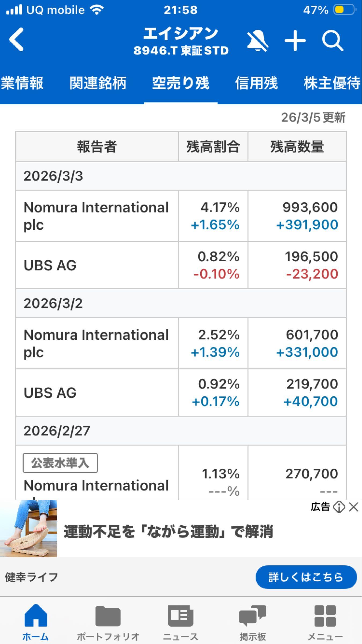Image resolution: width=362 pixels, height=644 pixels.
Task: Open the ポートフォリオ folder icon
Action: click(108, 620)
